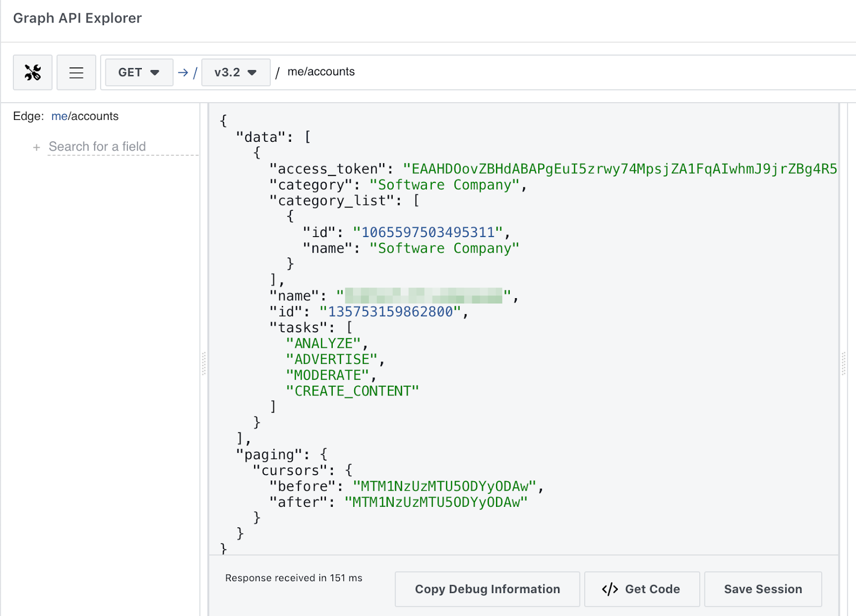This screenshot has height=616, width=856.
Task: Open the v3.2 API version dropdown
Action: [236, 72]
